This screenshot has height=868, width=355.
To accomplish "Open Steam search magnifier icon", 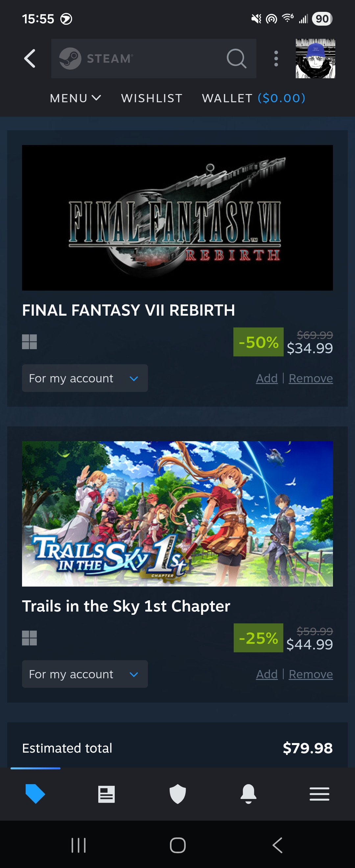I will tap(236, 59).
